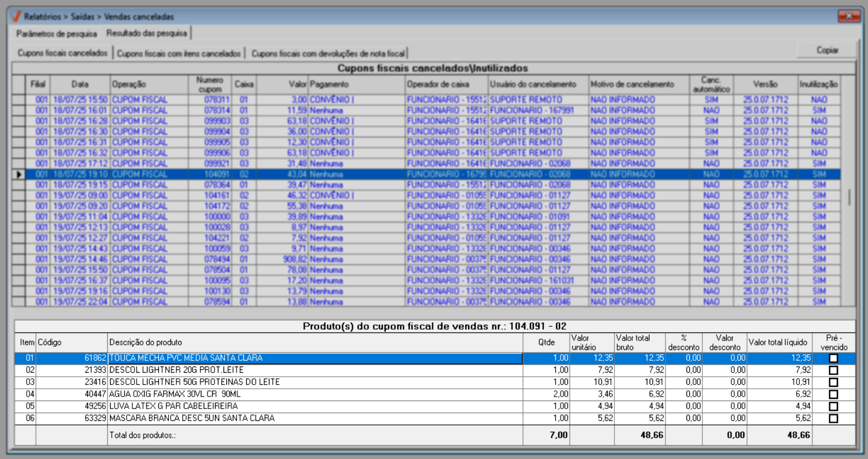Select Cupons fiscais com itens cancelados tab
Viewport: 868px width, 459px height.
tap(179, 53)
